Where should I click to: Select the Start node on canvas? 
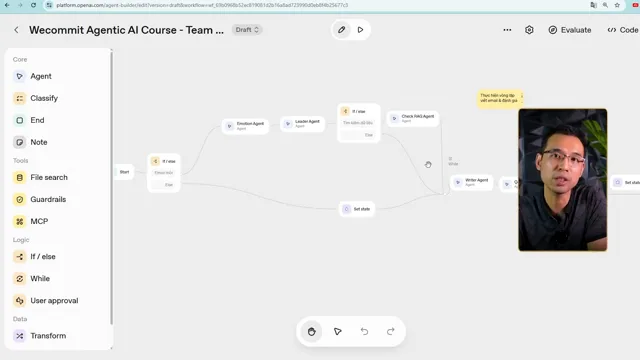pyautogui.click(x=124, y=172)
